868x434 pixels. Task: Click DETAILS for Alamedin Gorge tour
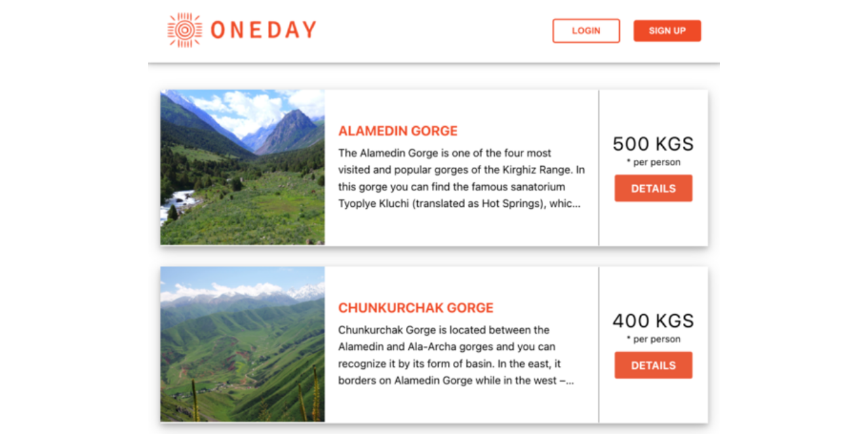coord(652,188)
